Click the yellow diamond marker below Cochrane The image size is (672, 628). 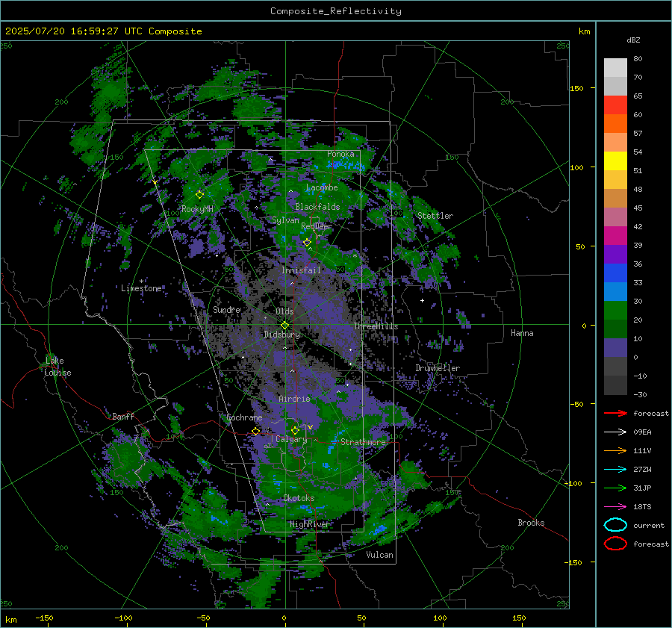pos(256,432)
